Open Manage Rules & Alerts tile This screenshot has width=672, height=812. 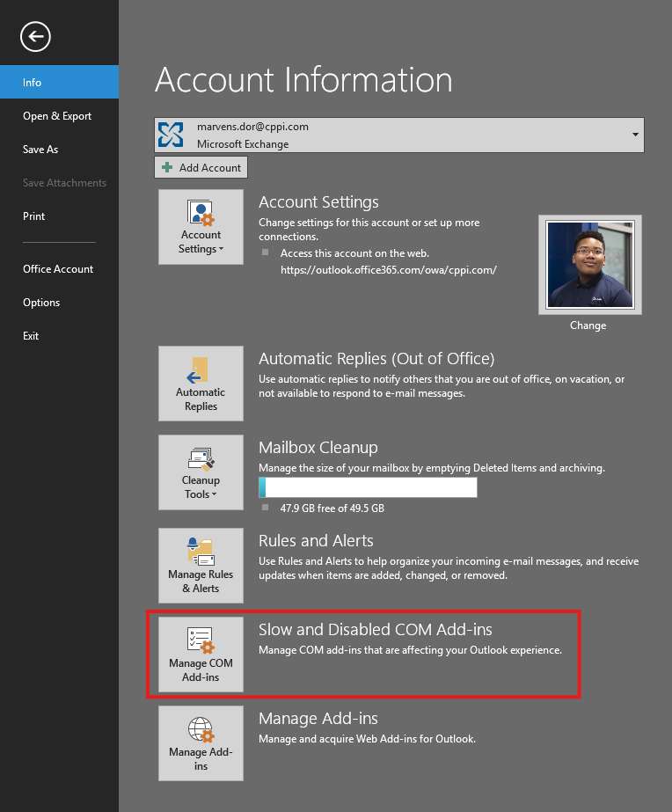click(x=201, y=566)
